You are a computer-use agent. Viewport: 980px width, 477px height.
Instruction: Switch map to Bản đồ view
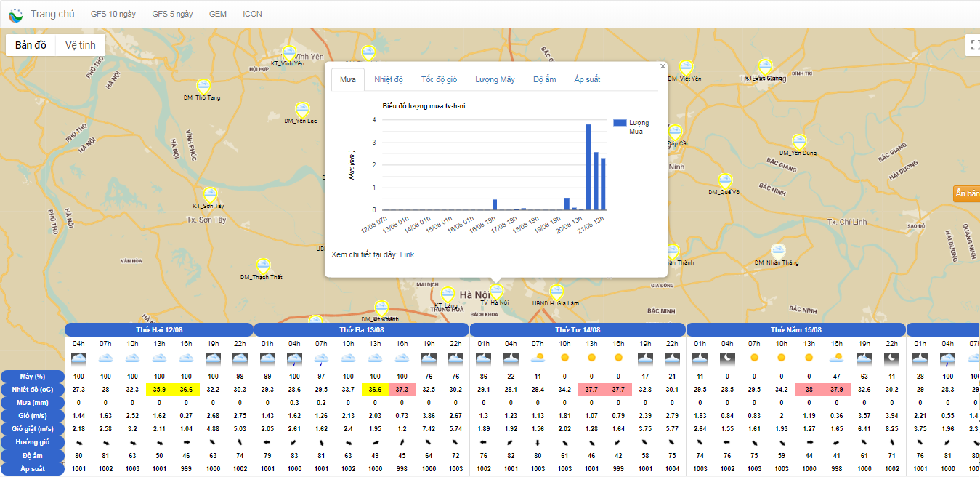tap(31, 45)
